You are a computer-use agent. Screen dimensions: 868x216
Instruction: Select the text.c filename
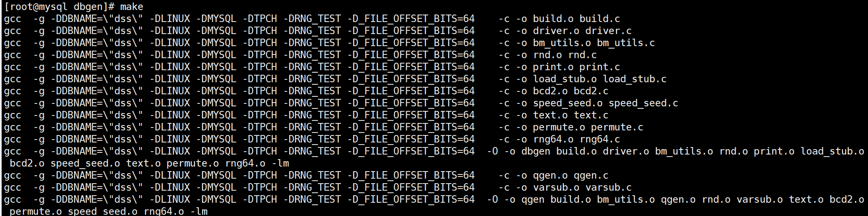click(x=591, y=115)
